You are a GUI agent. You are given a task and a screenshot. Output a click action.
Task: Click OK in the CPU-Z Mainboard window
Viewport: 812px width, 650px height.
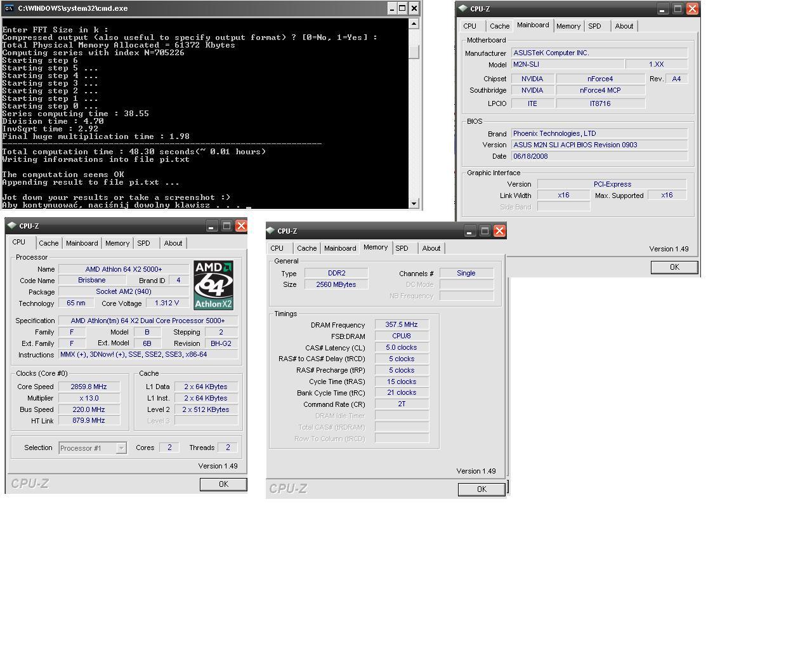coord(674,267)
